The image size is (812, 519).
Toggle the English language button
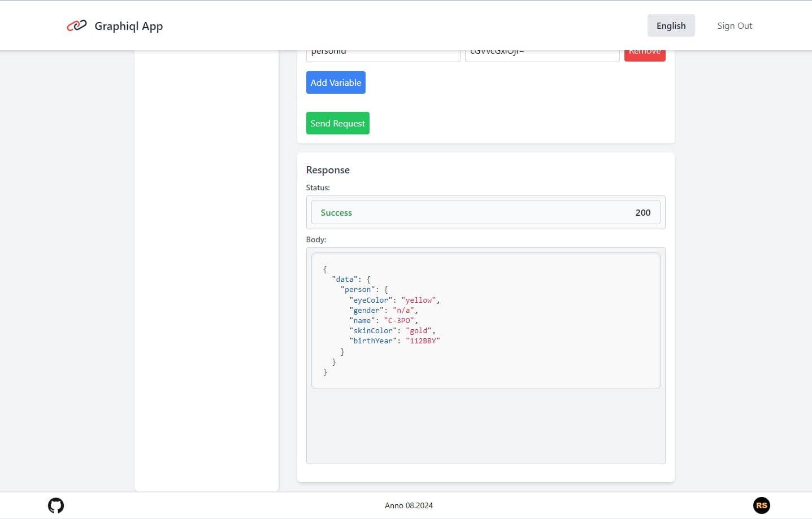point(671,26)
